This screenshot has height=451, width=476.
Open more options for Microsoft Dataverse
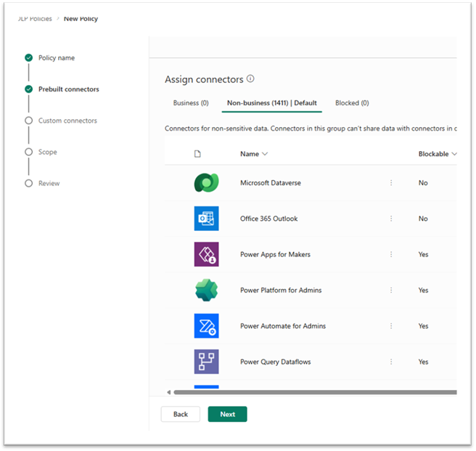click(x=391, y=182)
